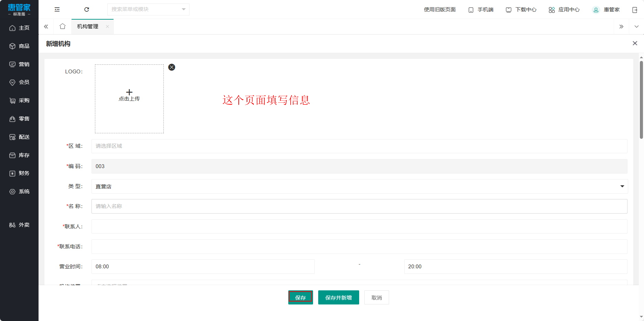The image size is (644, 321).
Task: Click the vertical scrollbar thumb
Action: (641, 100)
